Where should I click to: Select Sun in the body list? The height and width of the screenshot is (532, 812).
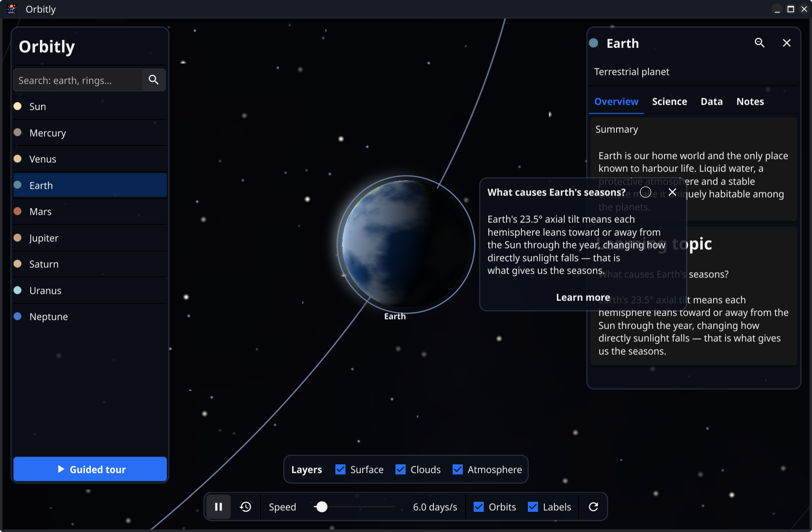[x=90, y=107]
